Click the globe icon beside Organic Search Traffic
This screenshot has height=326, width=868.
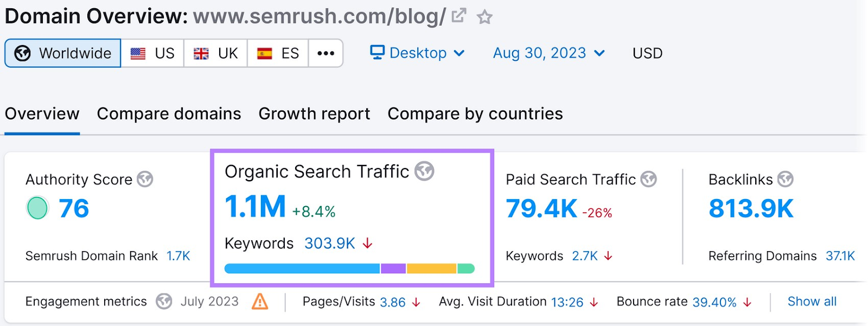coord(424,171)
